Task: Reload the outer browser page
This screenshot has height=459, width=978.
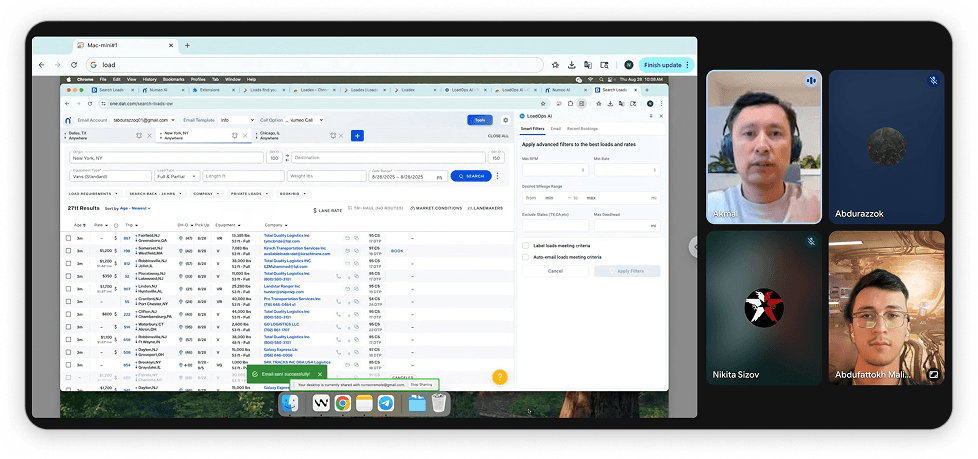Action: 74,65
